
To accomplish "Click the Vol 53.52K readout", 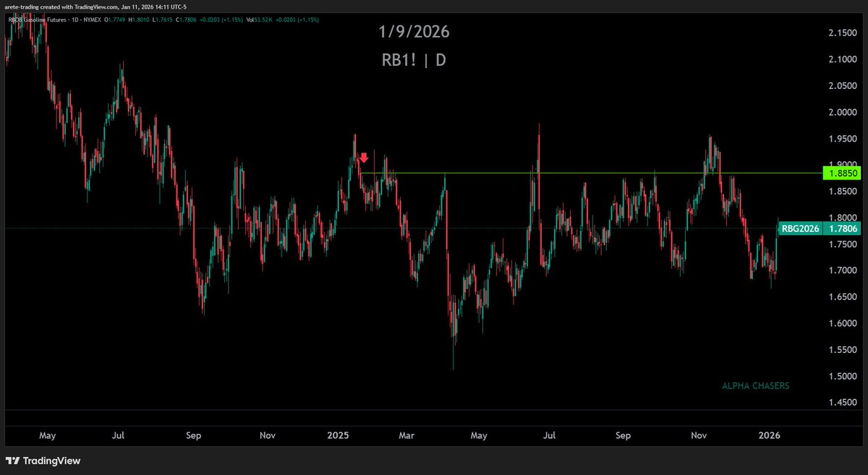I will (x=260, y=20).
